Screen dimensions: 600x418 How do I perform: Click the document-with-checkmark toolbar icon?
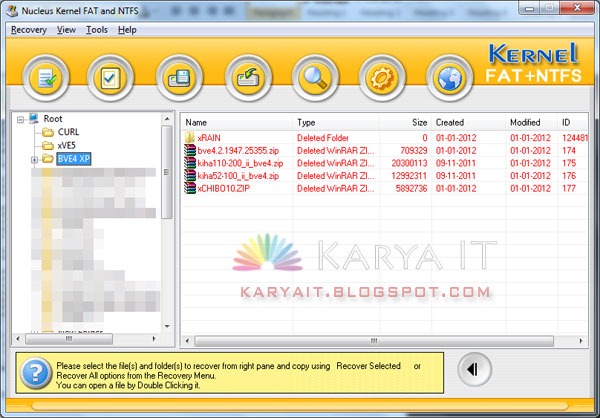[46, 78]
